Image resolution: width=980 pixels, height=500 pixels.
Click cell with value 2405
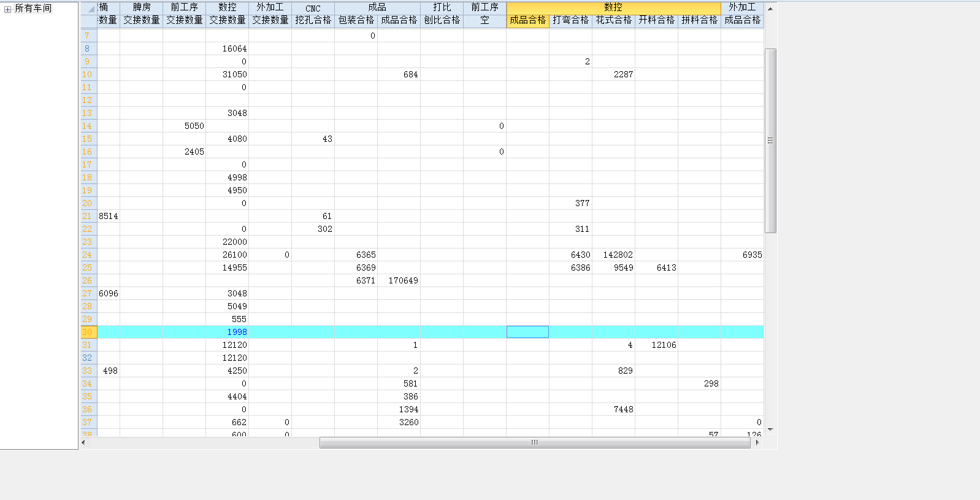point(184,152)
